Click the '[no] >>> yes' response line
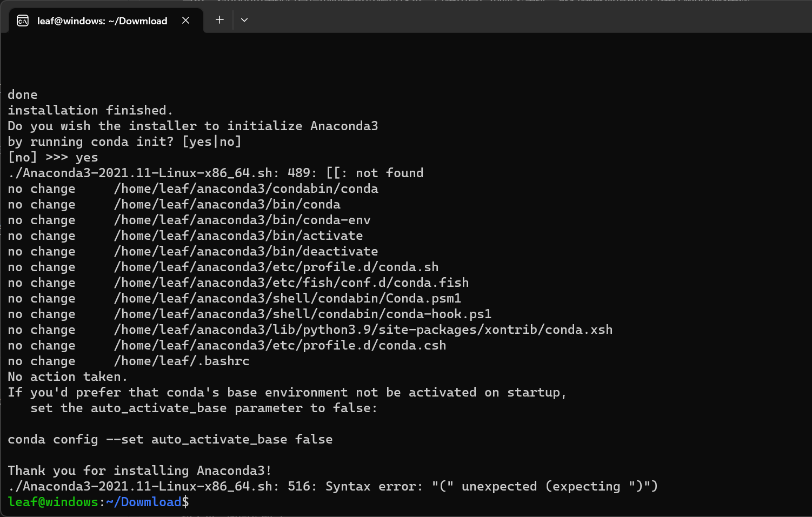812x517 pixels. 53,157
